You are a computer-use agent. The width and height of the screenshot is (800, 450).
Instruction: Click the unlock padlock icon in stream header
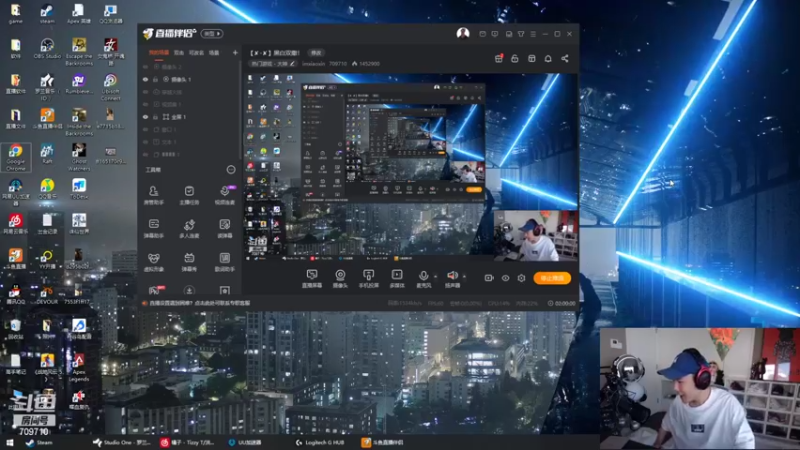[515, 59]
